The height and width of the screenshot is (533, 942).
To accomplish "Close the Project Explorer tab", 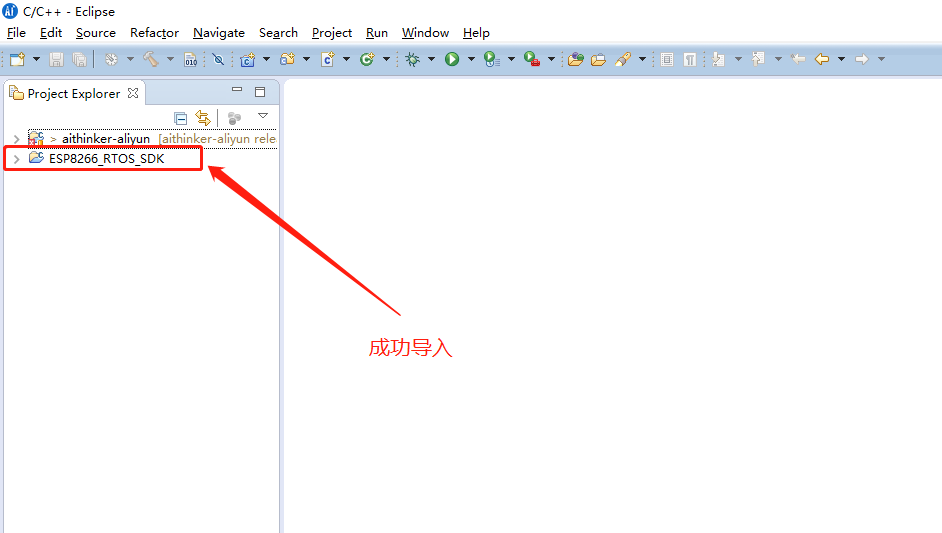I will pyautogui.click(x=133, y=93).
